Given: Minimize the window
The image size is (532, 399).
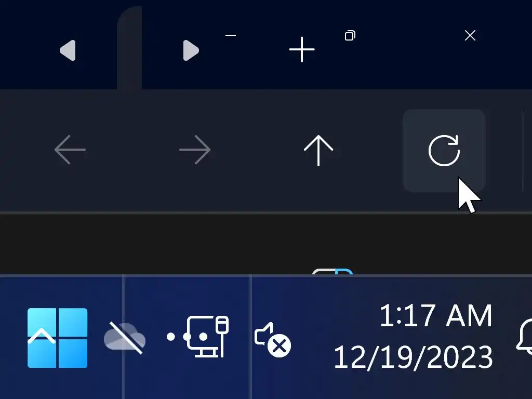Looking at the screenshot, I should pyautogui.click(x=231, y=35).
